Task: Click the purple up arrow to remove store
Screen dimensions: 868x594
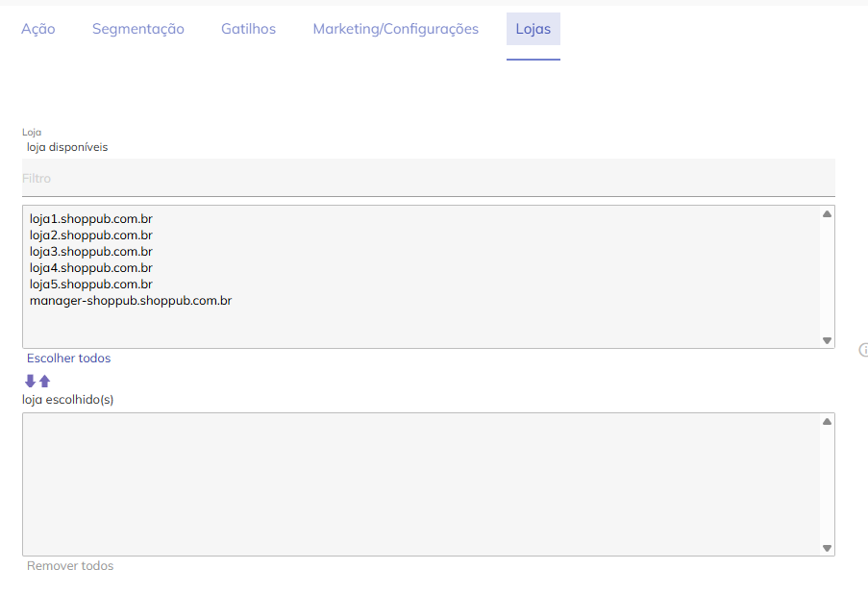Action: pos(44,381)
